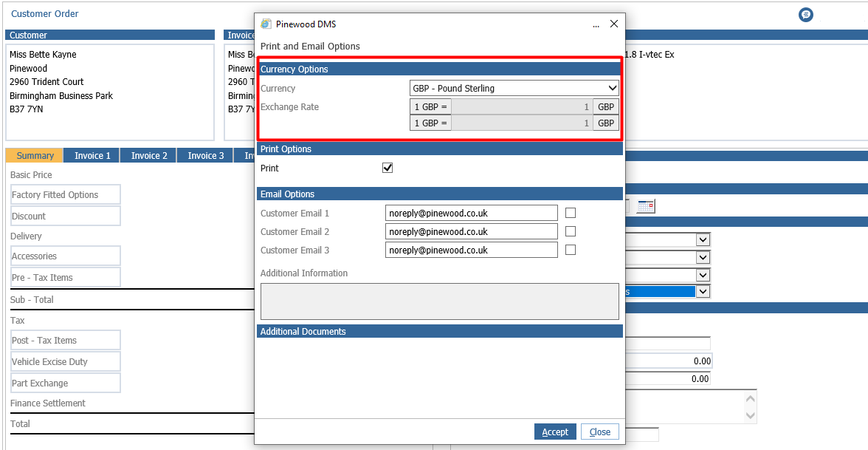The width and height of the screenshot is (868, 450).
Task: Click Vehicle Excise Duty
Action: coord(65,361)
